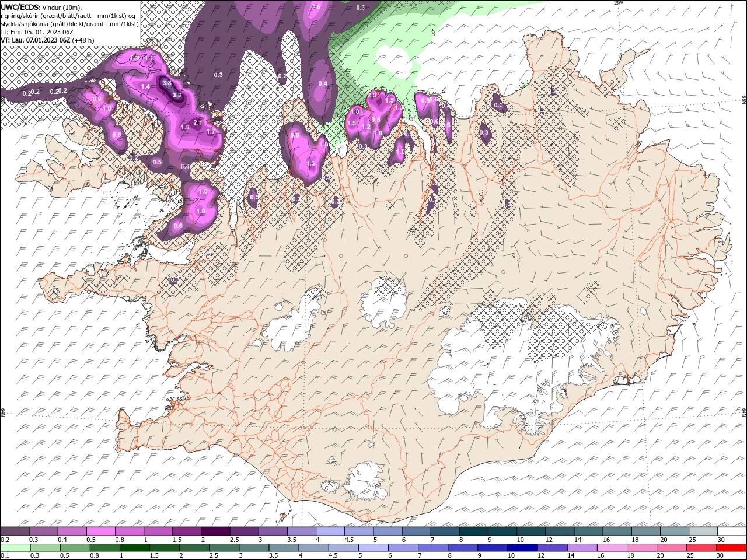Pick the dark navy 10 mm rain swatch

click(x=522, y=548)
